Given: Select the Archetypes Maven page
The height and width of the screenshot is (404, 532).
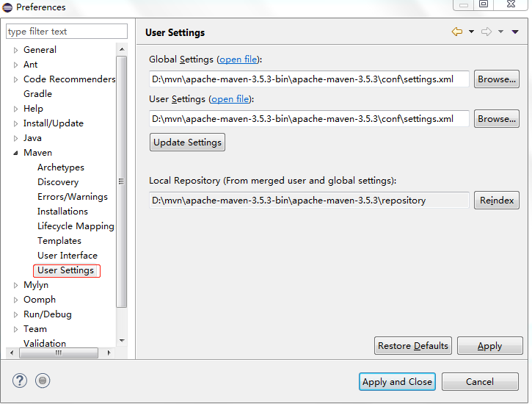Looking at the screenshot, I should (x=61, y=167).
